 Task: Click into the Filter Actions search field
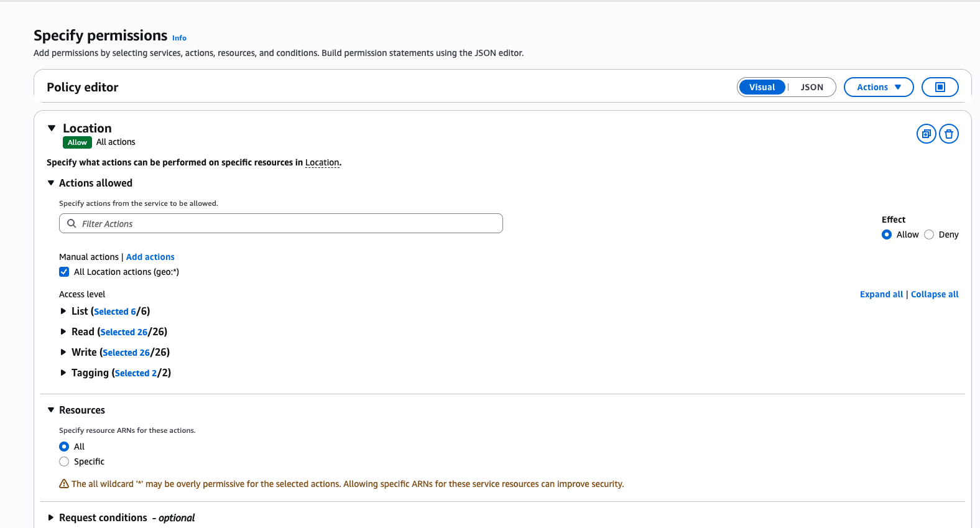(x=286, y=224)
